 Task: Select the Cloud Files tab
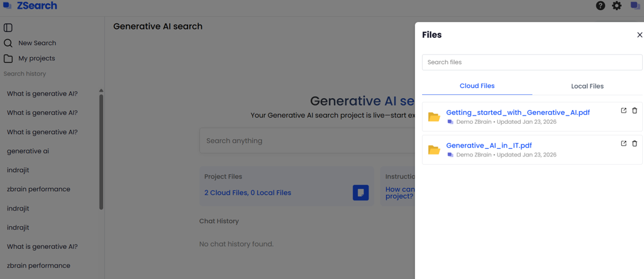[477, 86]
